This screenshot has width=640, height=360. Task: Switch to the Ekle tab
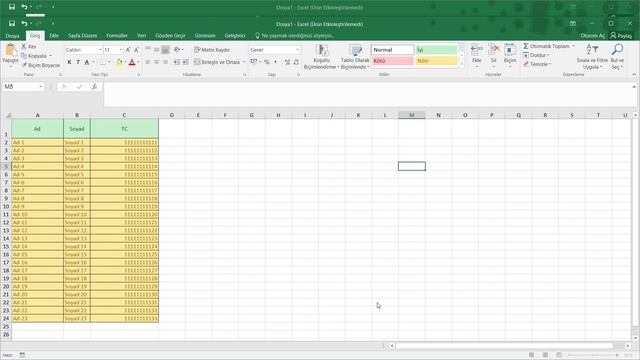(54, 36)
